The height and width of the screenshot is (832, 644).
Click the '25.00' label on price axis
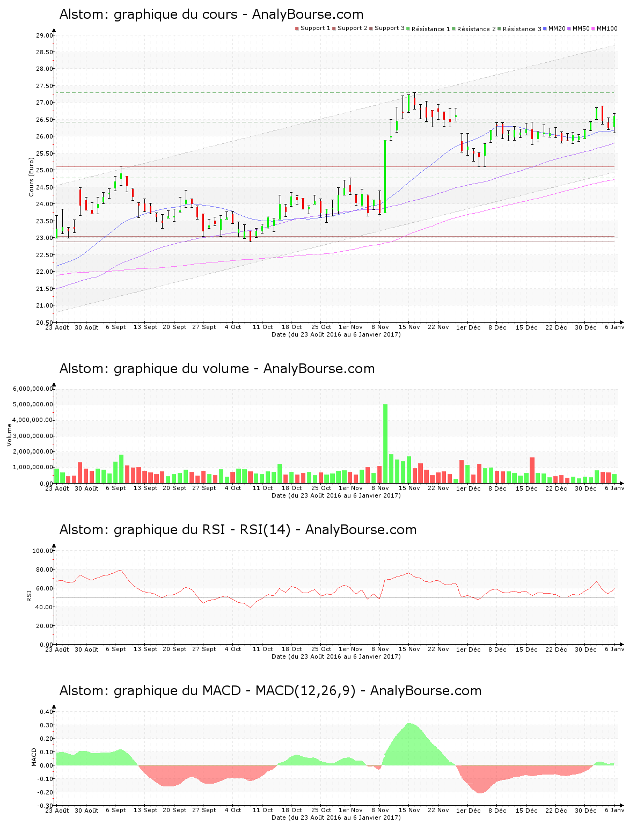click(x=45, y=170)
